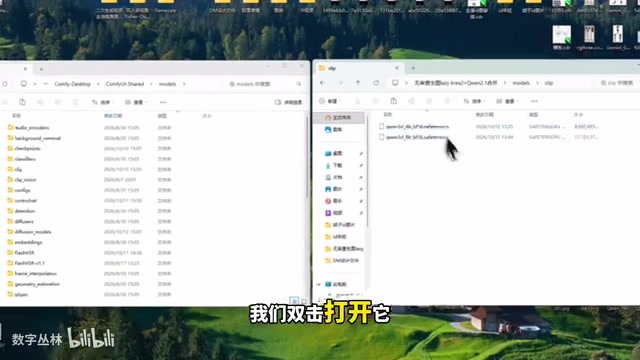Click the delete icon in clip window toolbar
640x360 pixels.
point(447,101)
